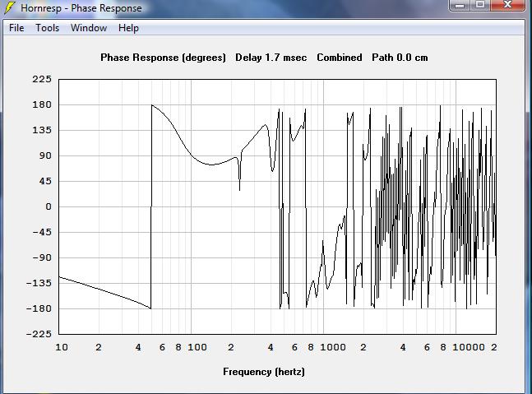Image resolution: width=532 pixels, height=394 pixels.
Task: Click the 'Path 0.0 cm' label
Action: pyautogui.click(x=400, y=58)
